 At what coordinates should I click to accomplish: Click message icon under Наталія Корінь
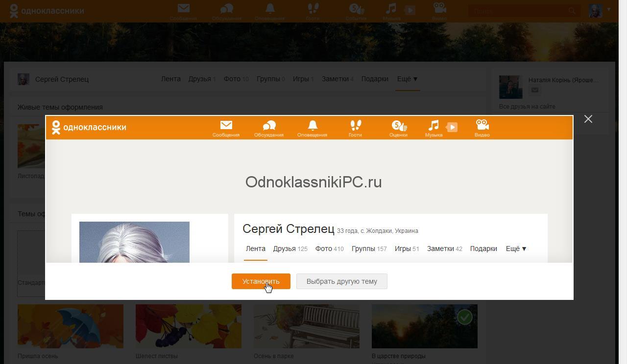[x=535, y=90]
